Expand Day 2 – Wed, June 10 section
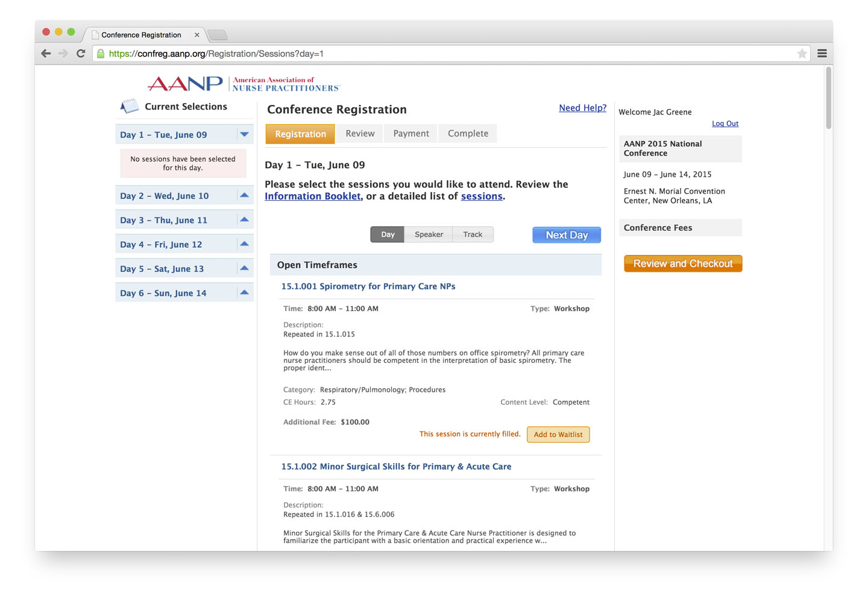The image size is (868, 601). [x=244, y=195]
